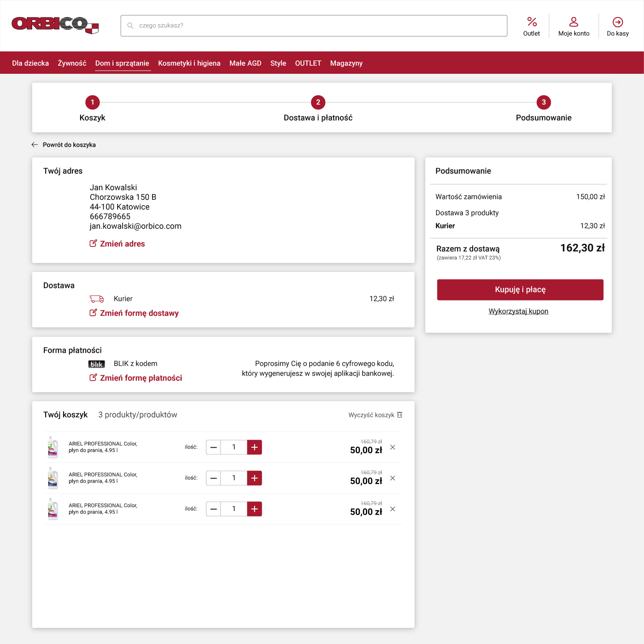Remove first Ariel product with X
The width and height of the screenshot is (644, 644).
tap(393, 447)
